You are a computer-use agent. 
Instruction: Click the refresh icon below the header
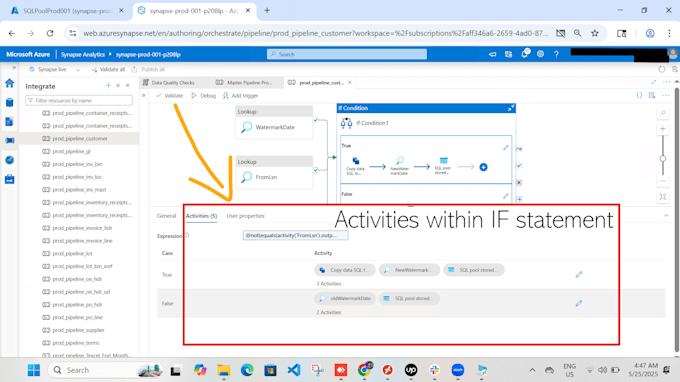click(x=661, y=69)
